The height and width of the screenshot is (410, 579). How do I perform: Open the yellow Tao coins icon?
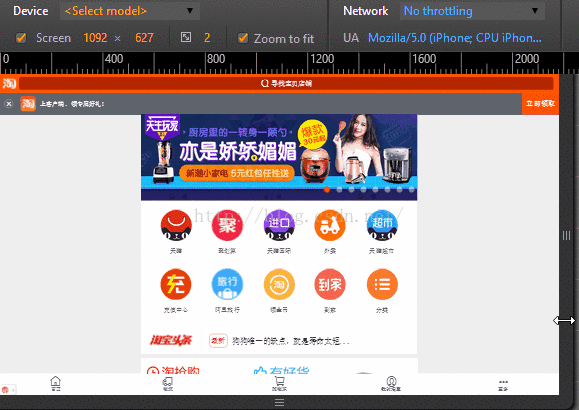(279, 284)
